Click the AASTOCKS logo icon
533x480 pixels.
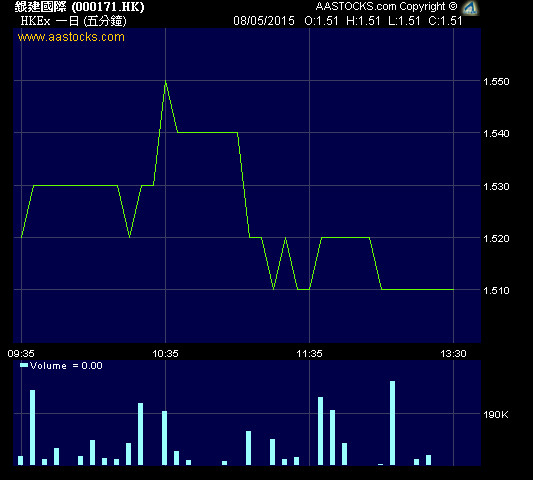pyautogui.click(x=470, y=8)
